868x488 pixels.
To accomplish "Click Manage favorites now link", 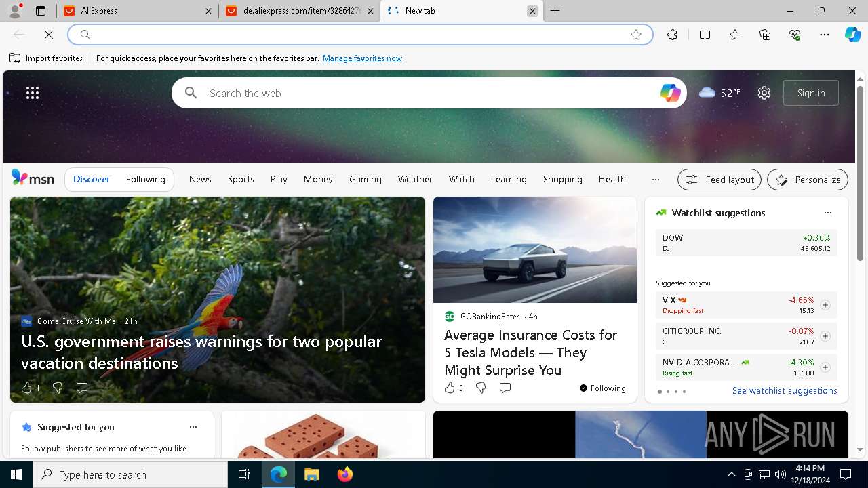I will point(362,58).
